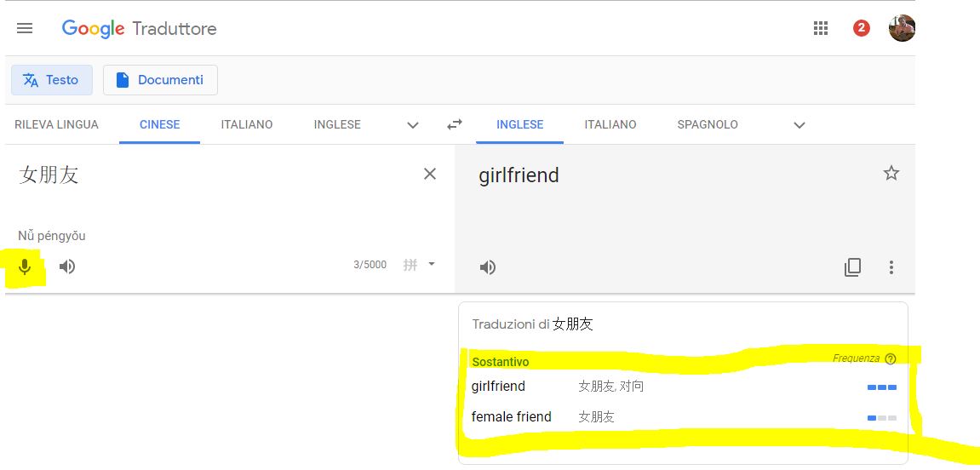The width and height of the screenshot is (980, 470).
Task: Switch to Documenti mode
Action: [x=160, y=80]
